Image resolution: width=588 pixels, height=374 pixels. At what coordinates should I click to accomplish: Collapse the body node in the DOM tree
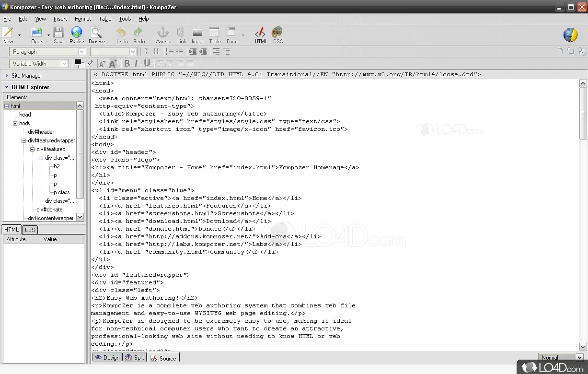point(15,123)
